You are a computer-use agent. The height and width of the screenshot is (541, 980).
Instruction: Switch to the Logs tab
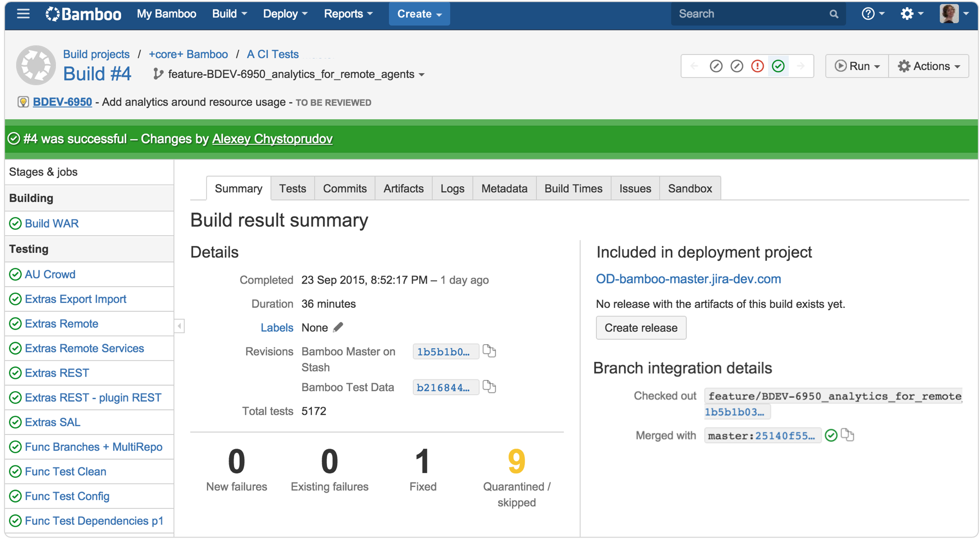coord(452,188)
